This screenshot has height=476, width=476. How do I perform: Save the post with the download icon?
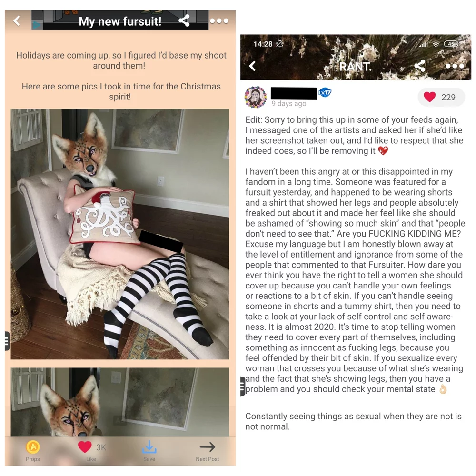click(x=149, y=451)
